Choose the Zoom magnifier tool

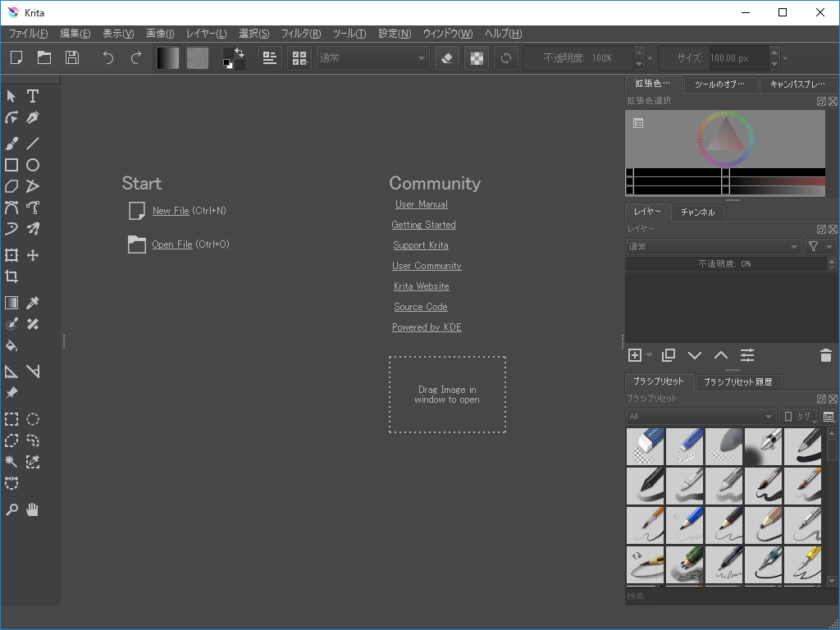tap(11, 509)
